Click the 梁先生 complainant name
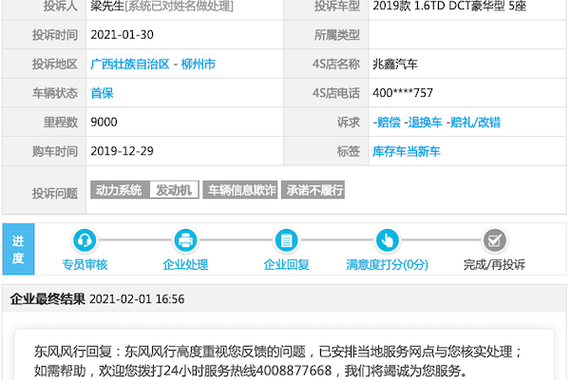This screenshot has height=380, width=570. (x=107, y=6)
